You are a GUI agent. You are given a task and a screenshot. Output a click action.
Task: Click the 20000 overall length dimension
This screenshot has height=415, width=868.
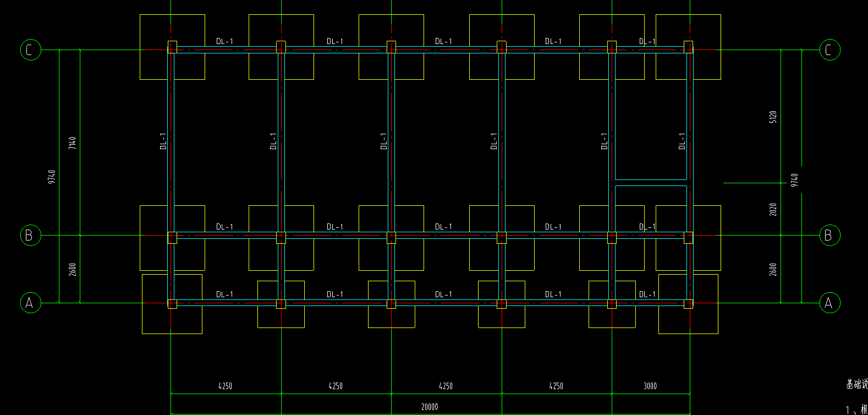pos(430,407)
